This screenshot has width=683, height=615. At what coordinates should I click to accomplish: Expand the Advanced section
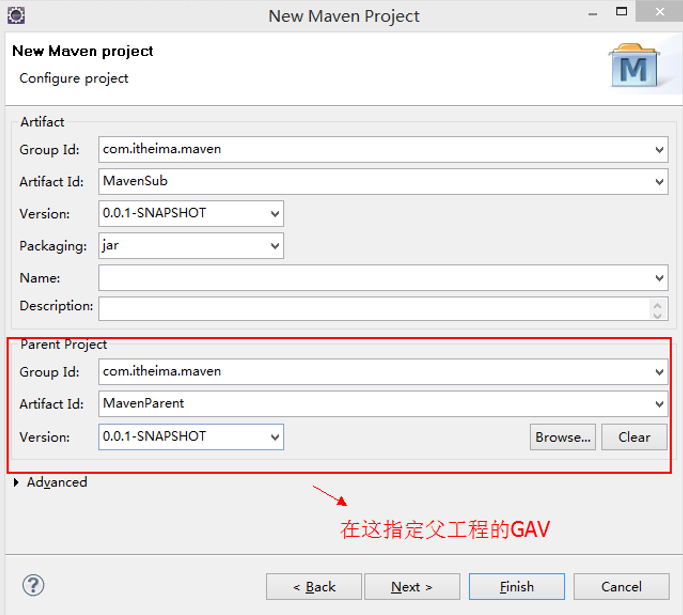tap(16, 482)
